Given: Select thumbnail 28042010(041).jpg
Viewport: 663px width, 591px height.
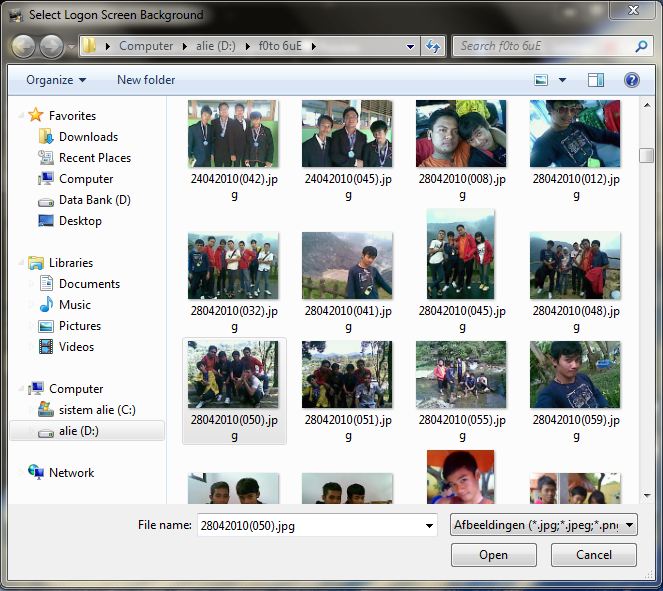Looking at the screenshot, I should coord(347,265).
